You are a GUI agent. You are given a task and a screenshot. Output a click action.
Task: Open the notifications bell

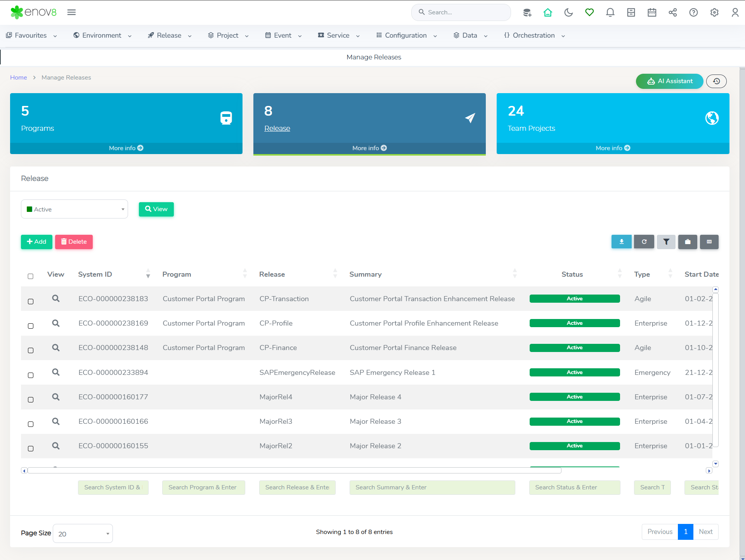point(610,12)
